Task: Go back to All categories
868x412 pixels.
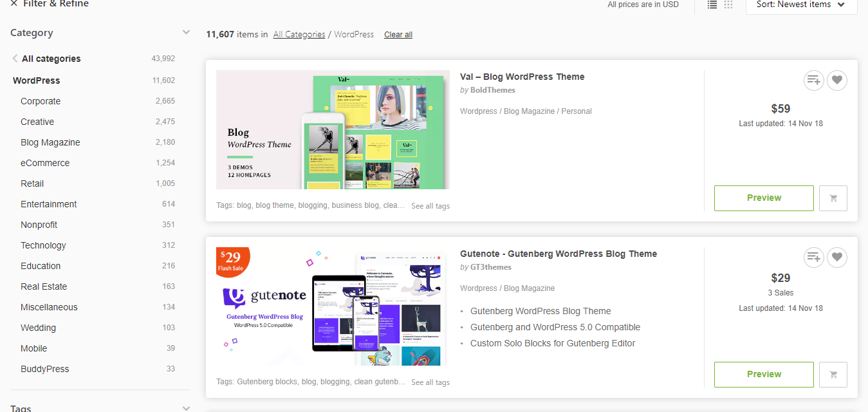Action: click(x=51, y=59)
